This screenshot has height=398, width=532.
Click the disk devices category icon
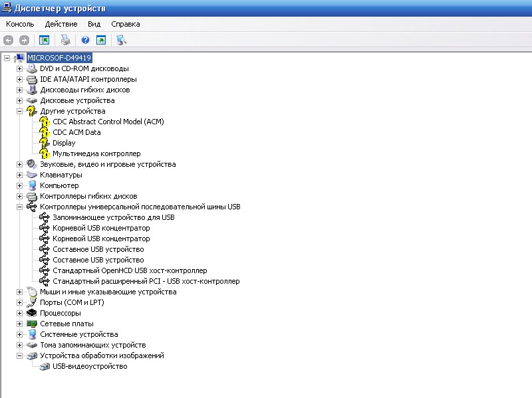(x=32, y=101)
